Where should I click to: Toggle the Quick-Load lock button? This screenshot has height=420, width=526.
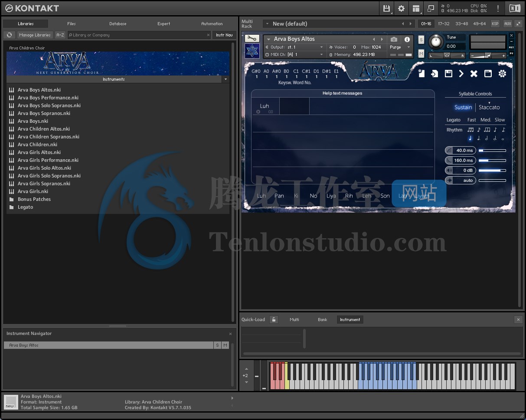click(x=274, y=319)
